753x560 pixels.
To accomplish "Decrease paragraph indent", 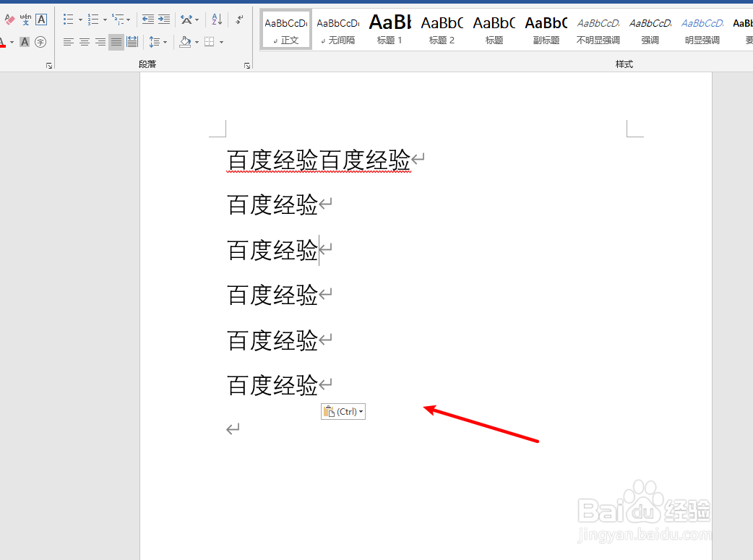I will 148,20.
